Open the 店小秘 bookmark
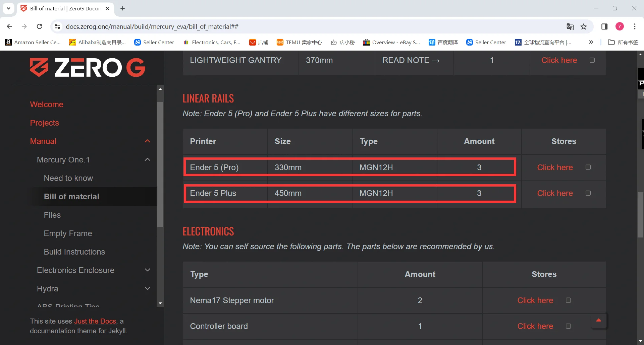 pyautogui.click(x=343, y=42)
